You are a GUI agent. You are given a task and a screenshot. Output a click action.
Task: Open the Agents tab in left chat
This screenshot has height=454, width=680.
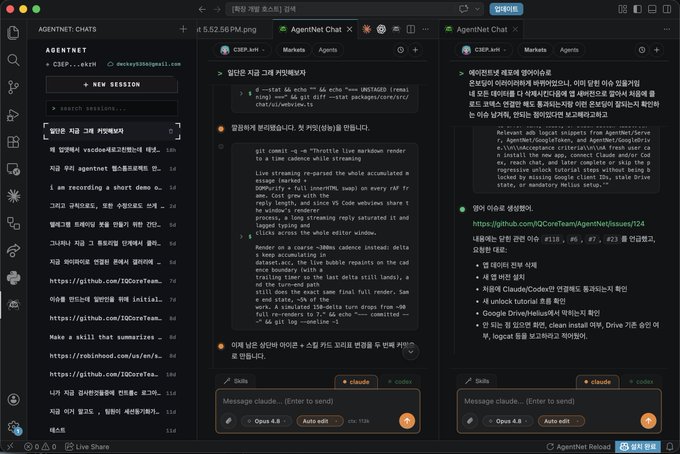pos(327,50)
